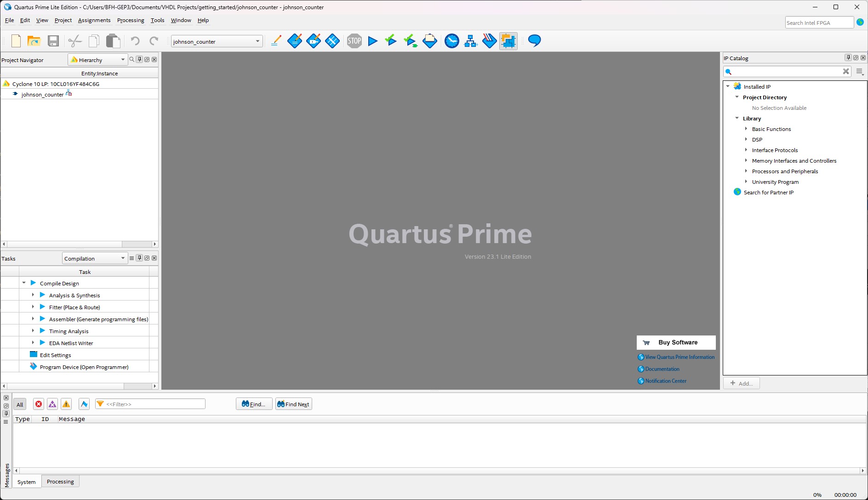Toggle the yellow warning messages filter
The height and width of the screenshot is (500, 868).
pos(66,404)
